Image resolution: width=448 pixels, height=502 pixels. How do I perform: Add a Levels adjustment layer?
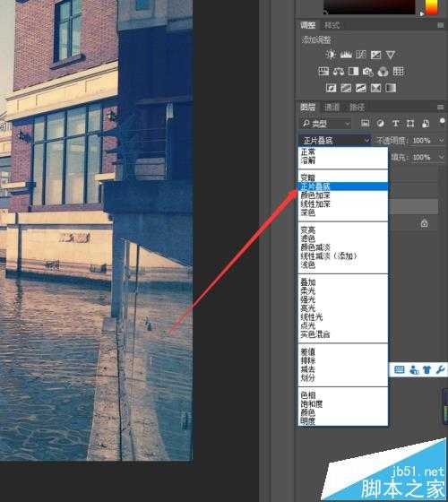pyautogui.click(x=346, y=55)
